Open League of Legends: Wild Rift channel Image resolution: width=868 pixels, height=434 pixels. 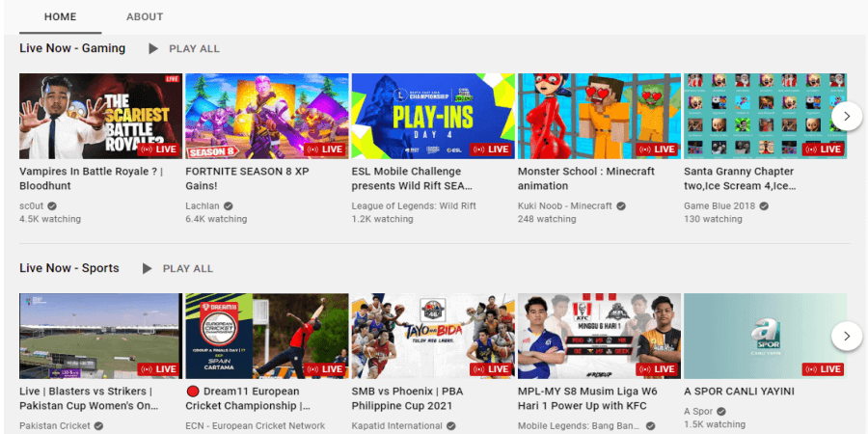[x=414, y=206]
